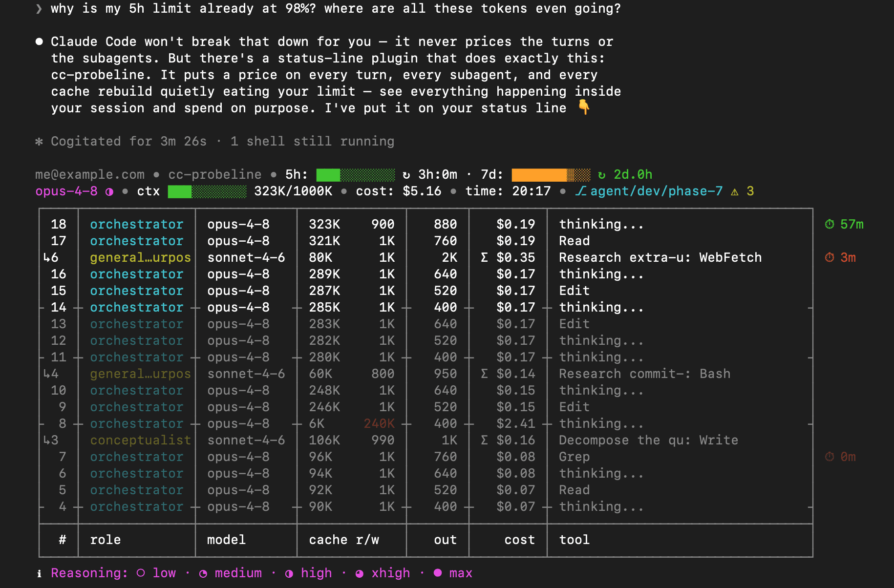This screenshot has width=894, height=588.
Task: Select orchestrator role in row 18
Action: 137,224
